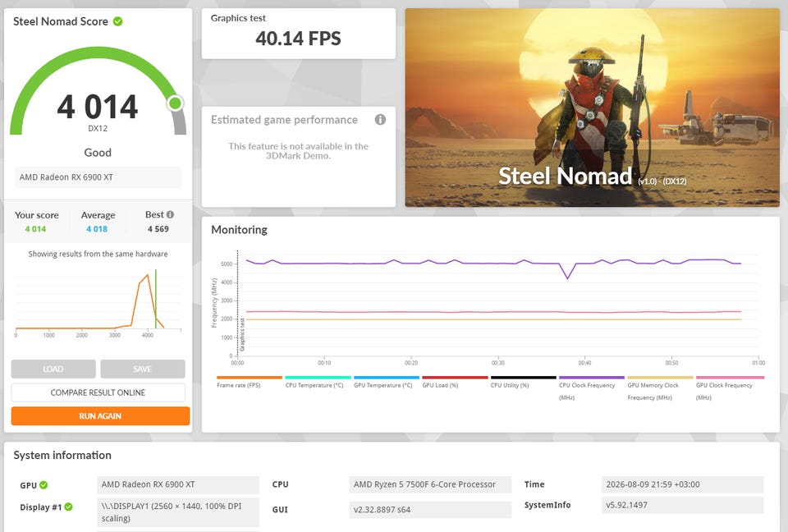The width and height of the screenshot is (788, 532).
Task: Click the grayed-out SAVE button
Action: 142,369
